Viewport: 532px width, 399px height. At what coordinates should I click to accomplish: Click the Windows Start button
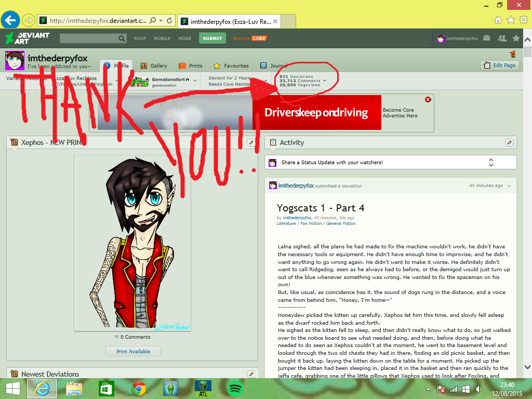[13, 389]
